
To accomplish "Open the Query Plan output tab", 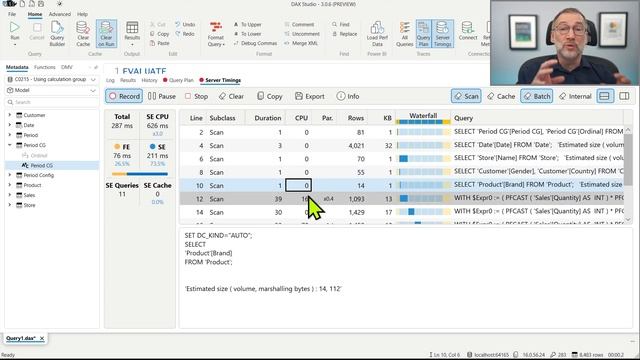I will (x=178, y=80).
